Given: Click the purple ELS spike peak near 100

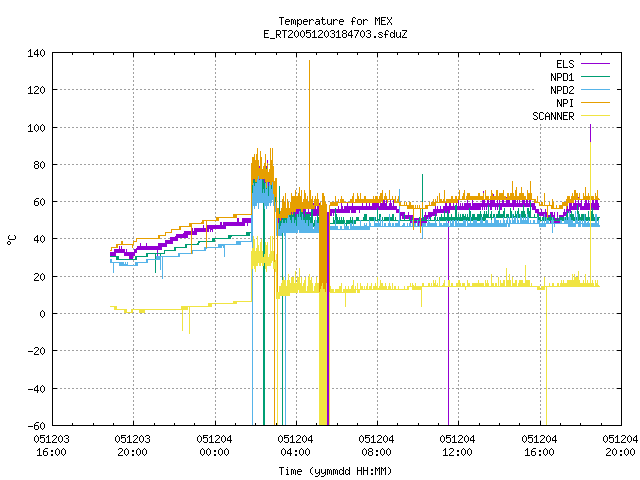Looking at the screenshot, I should coord(590,126).
